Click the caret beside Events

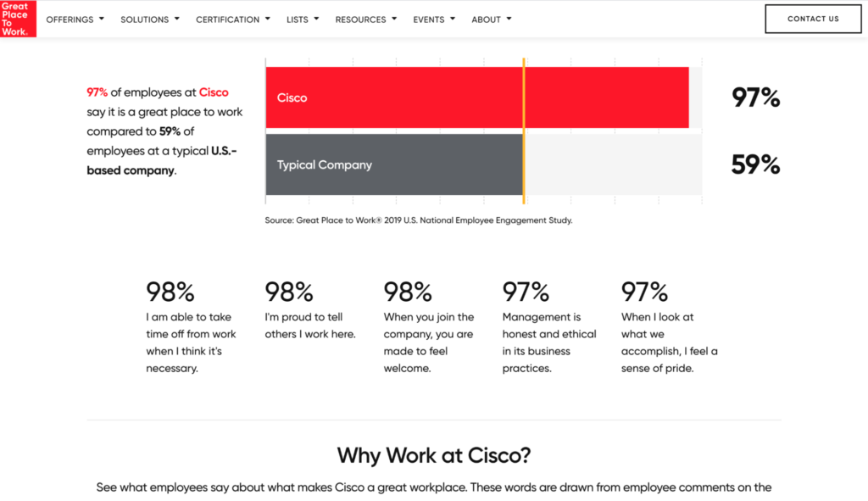453,19
